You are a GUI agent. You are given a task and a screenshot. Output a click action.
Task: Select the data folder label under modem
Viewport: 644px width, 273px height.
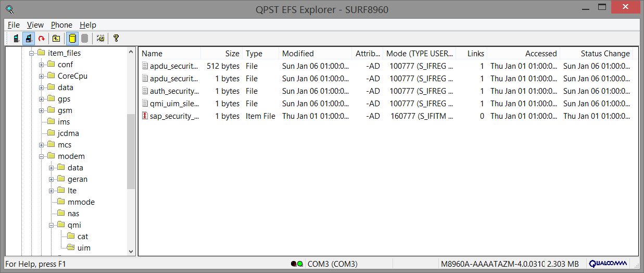pyautogui.click(x=75, y=167)
